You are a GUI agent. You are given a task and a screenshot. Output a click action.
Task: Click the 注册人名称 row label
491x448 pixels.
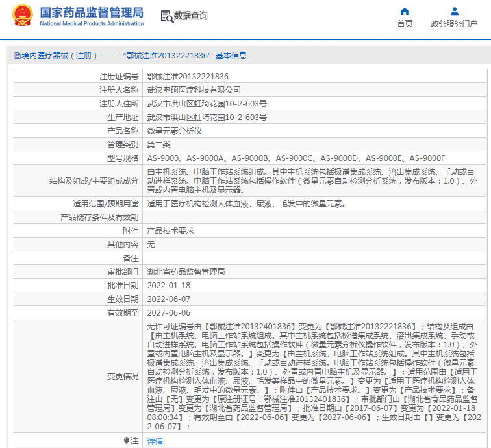(x=119, y=90)
